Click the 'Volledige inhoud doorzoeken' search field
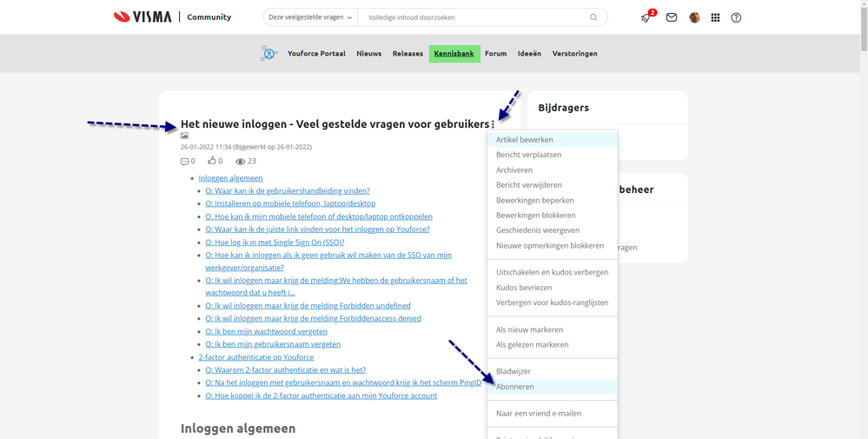The width and height of the screenshot is (868, 439). 474,17
